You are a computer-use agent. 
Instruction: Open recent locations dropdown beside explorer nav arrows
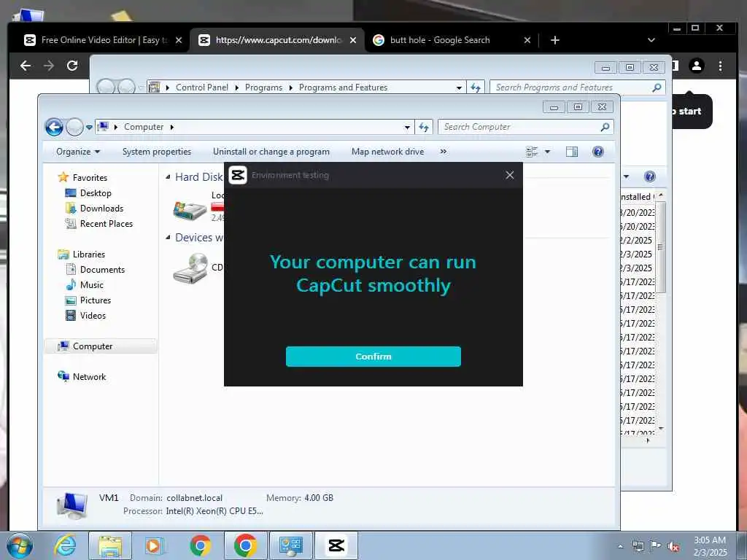[89, 128]
